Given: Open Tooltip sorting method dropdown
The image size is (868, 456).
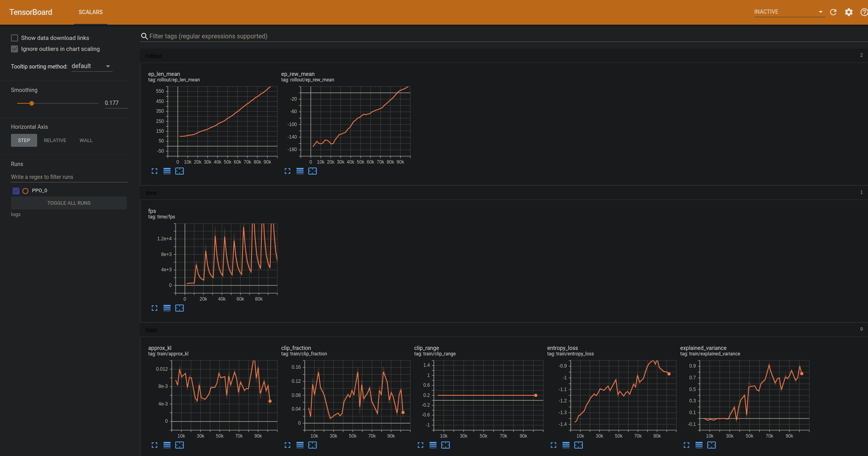Looking at the screenshot, I should 91,66.
